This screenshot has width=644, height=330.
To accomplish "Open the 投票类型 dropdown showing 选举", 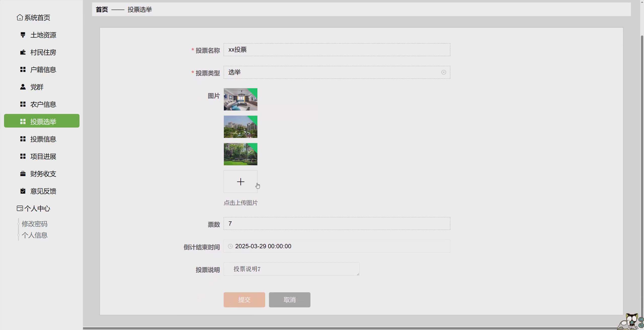I will 327,72.
